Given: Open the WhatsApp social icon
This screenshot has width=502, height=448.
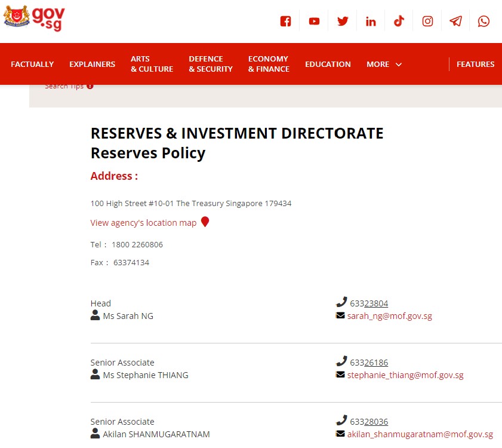Looking at the screenshot, I should pos(483,21).
